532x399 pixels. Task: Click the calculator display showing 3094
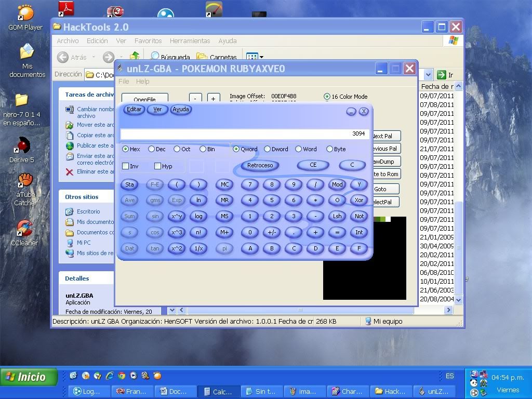click(x=244, y=134)
